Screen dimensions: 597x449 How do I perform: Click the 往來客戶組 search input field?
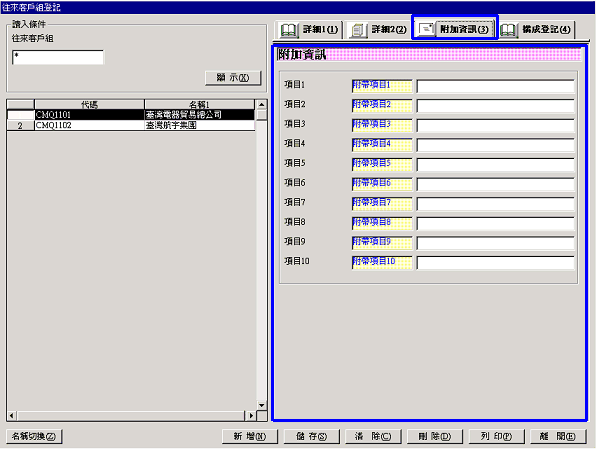[58, 58]
